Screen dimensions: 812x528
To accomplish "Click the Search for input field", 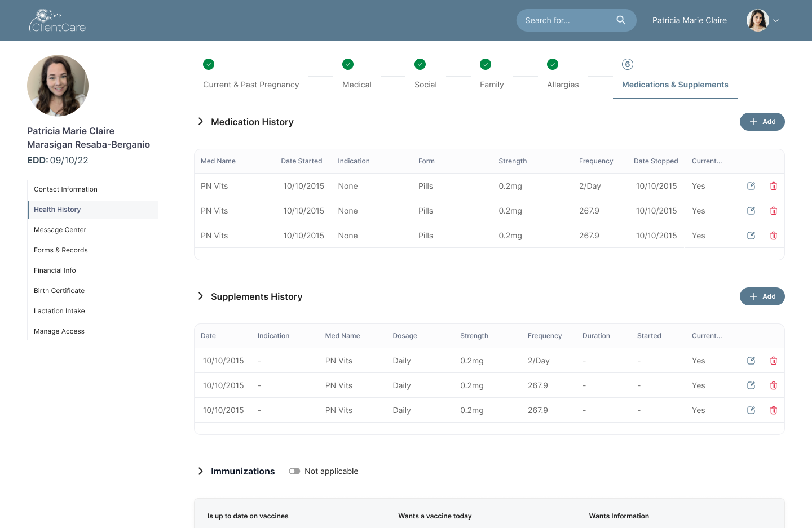I will 564,20.
